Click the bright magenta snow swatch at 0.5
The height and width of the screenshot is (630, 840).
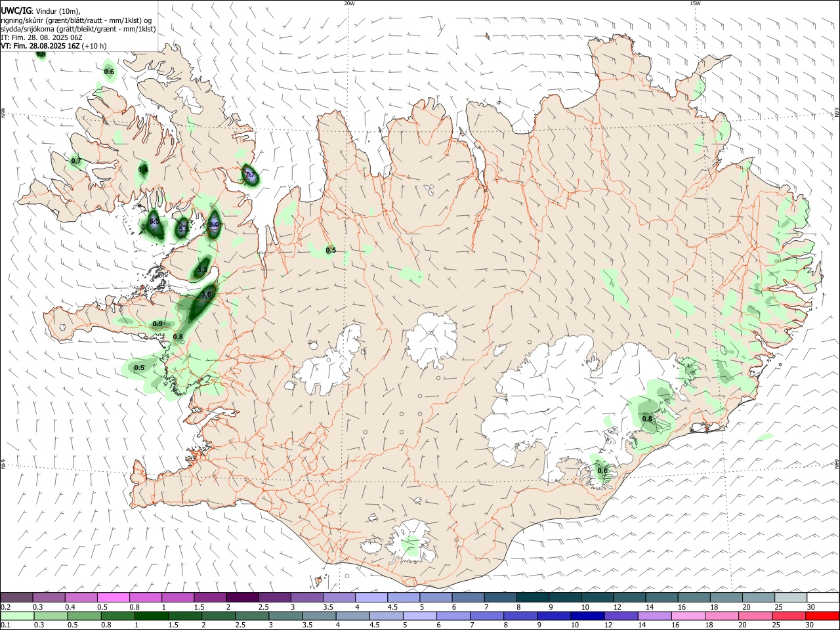114,597
